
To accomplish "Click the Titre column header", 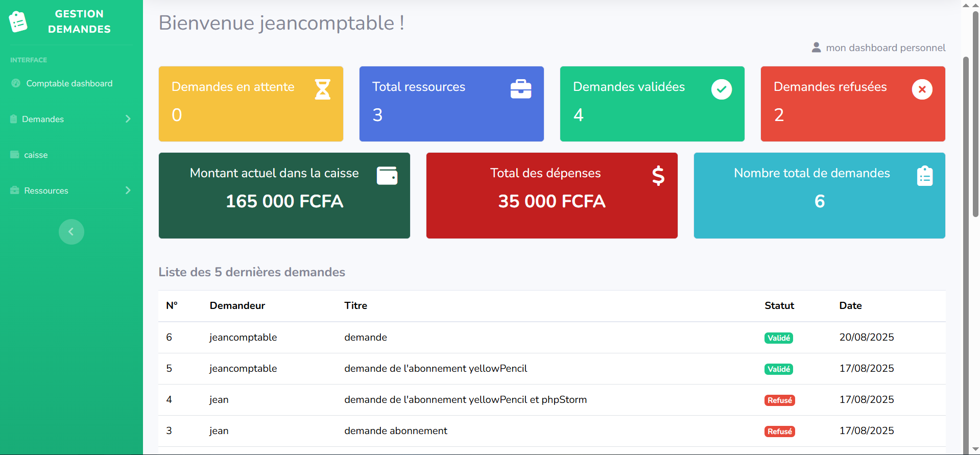I will 356,305.
